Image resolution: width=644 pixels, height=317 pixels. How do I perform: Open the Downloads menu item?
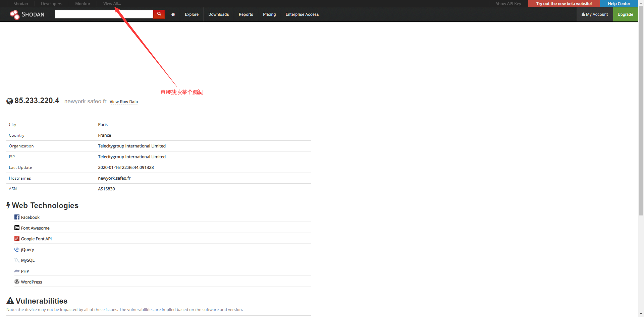(x=218, y=14)
